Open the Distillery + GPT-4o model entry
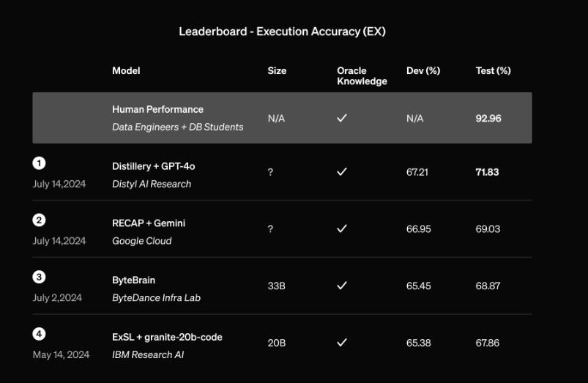 tap(153, 166)
